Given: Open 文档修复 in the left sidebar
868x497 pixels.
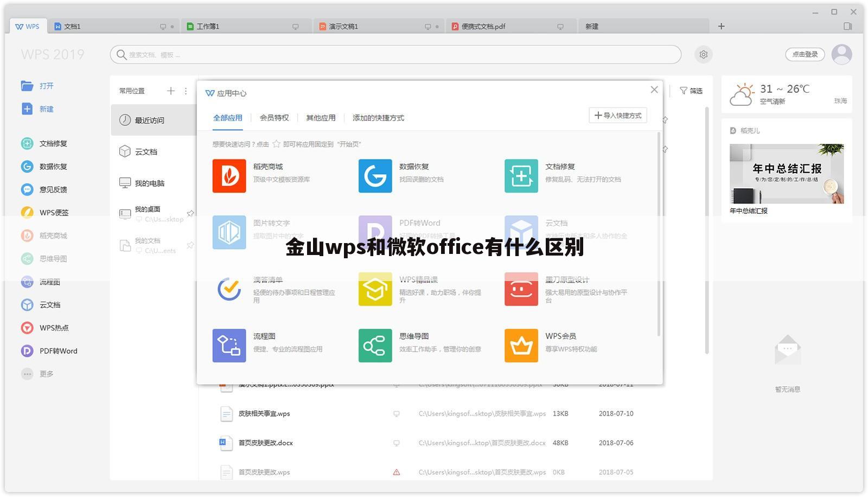Looking at the screenshot, I should click(x=44, y=143).
